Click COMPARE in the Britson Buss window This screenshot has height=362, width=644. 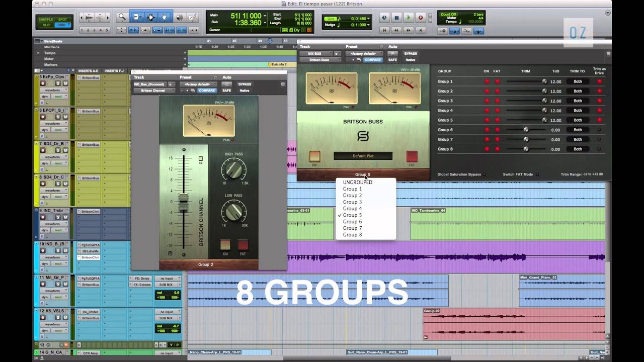373,60
